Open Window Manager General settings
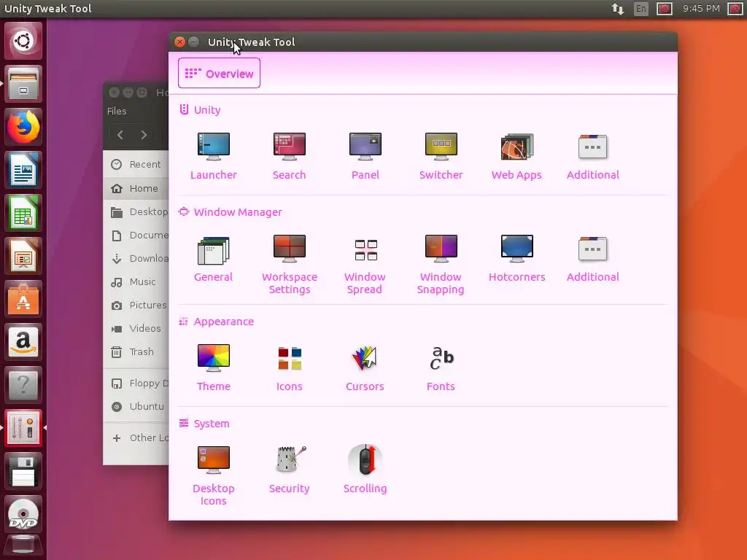 pos(214,259)
